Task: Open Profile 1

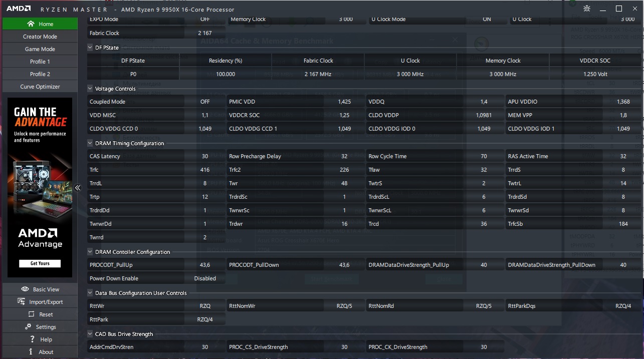Action: [40, 62]
